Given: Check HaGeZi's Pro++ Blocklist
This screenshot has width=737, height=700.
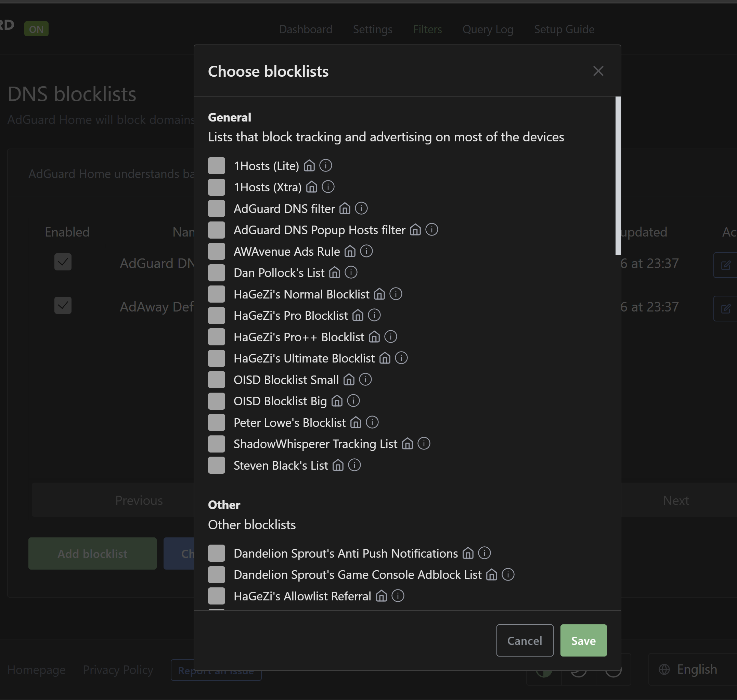Looking at the screenshot, I should 217,337.
